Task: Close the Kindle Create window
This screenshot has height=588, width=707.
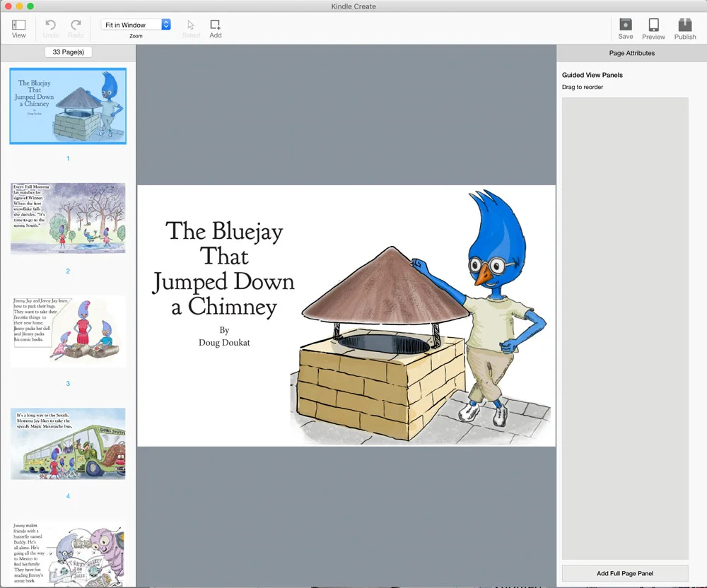Action: (x=8, y=6)
